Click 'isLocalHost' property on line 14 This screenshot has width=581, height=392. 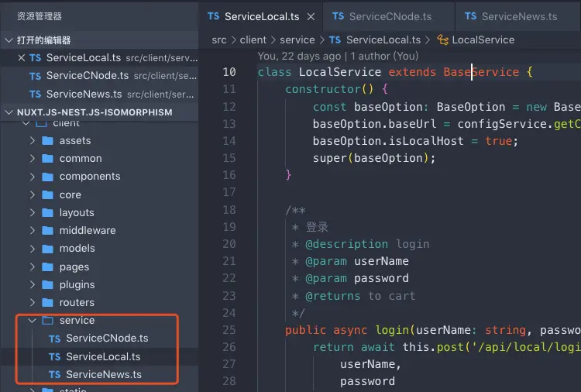click(426, 141)
